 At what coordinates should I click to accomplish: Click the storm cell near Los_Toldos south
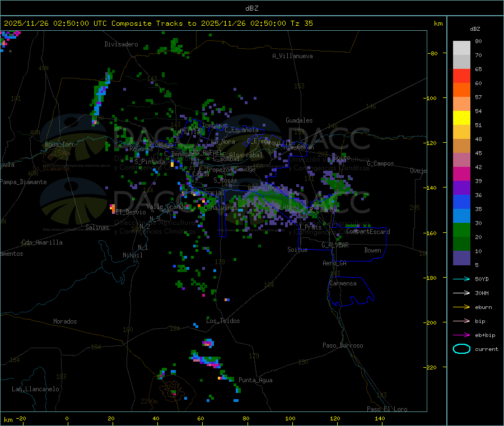point(208,343)
